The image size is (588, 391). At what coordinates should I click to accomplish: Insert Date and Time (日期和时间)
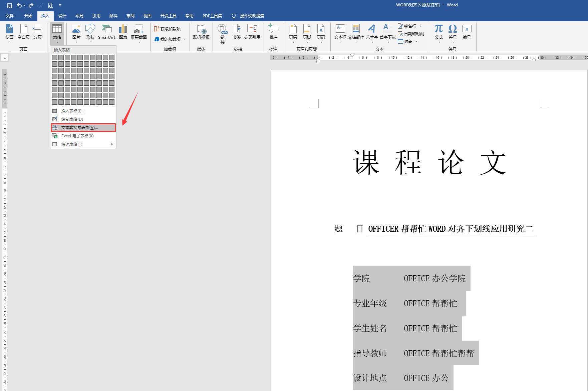tap(411, 34)
